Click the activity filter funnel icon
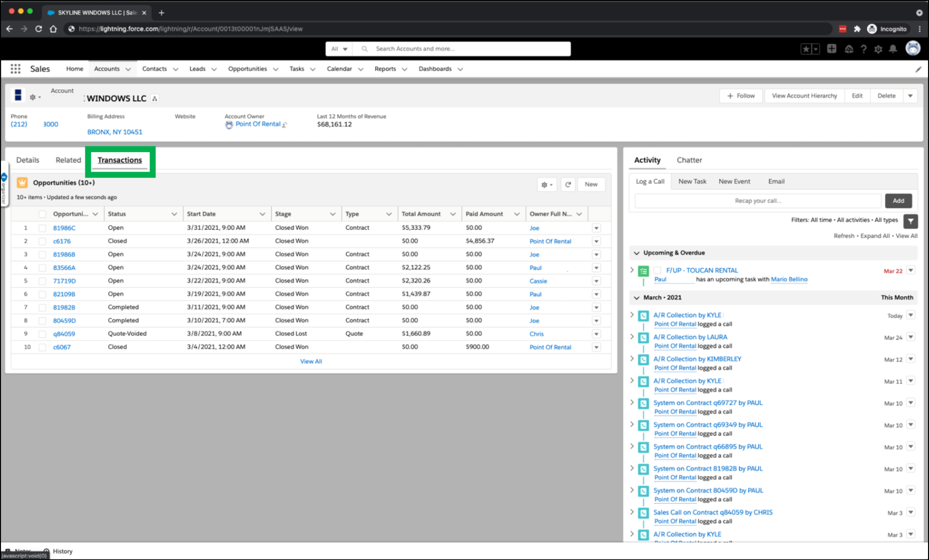Image resolution: width=929 pixels, height=560 pixels. point(910,221)
